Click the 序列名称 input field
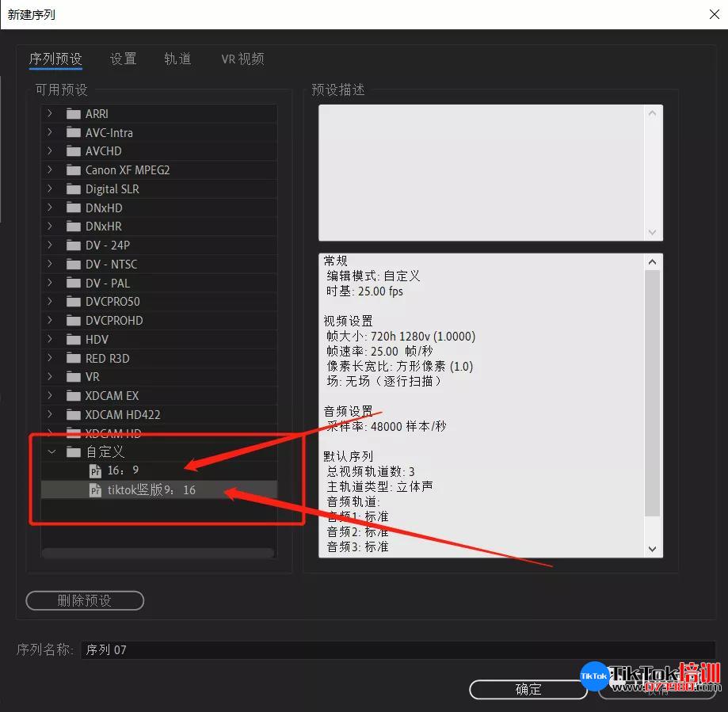This screenshot has width=728, height=712. (398, 649)
